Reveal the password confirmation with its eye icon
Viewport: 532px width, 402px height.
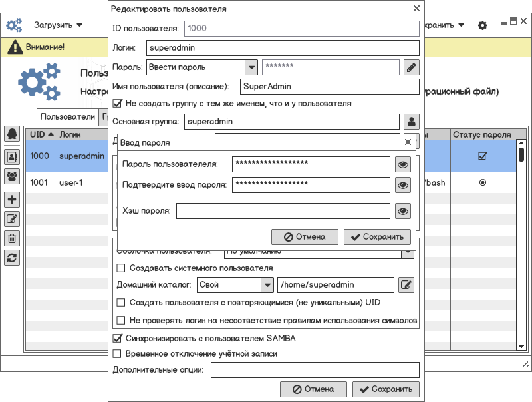click(403, 186)
